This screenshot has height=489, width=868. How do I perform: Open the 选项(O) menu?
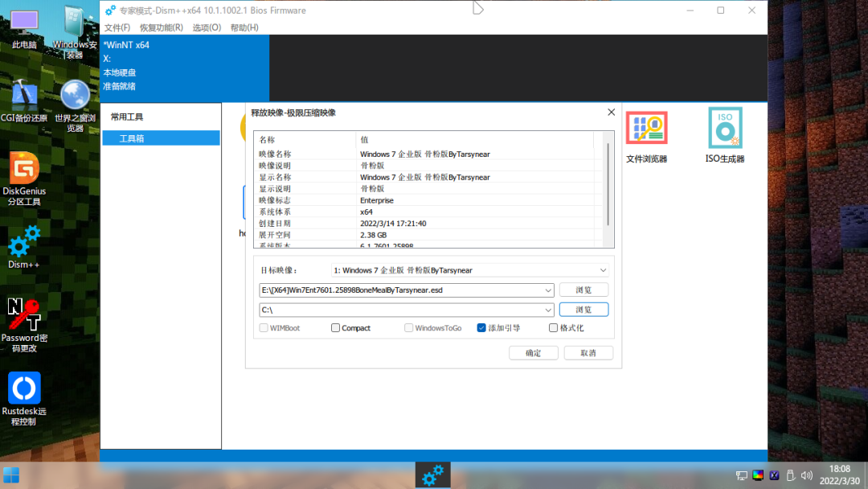[207, 27]
